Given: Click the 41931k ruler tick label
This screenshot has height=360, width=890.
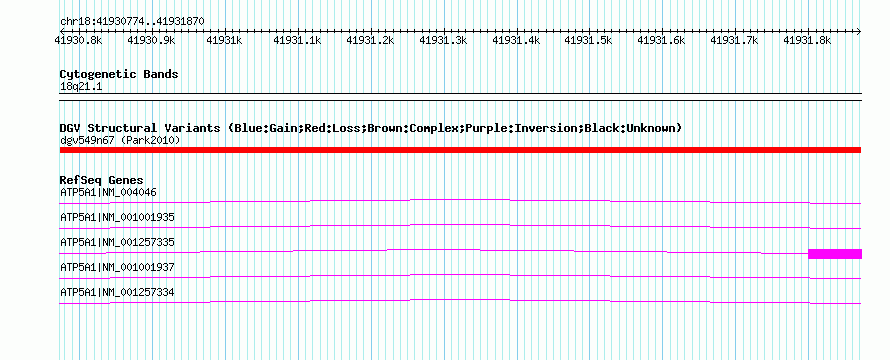Looking at the screenshot, I should 224,40.
